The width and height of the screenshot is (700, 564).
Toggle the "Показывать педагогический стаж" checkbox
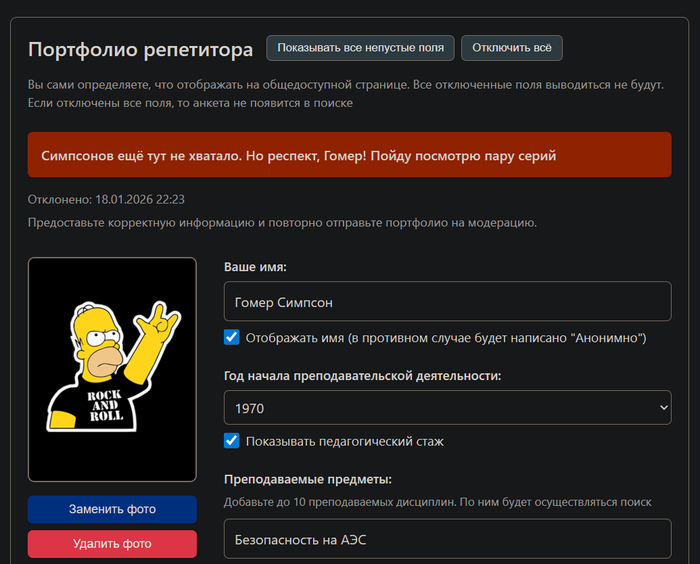(232, 441)
